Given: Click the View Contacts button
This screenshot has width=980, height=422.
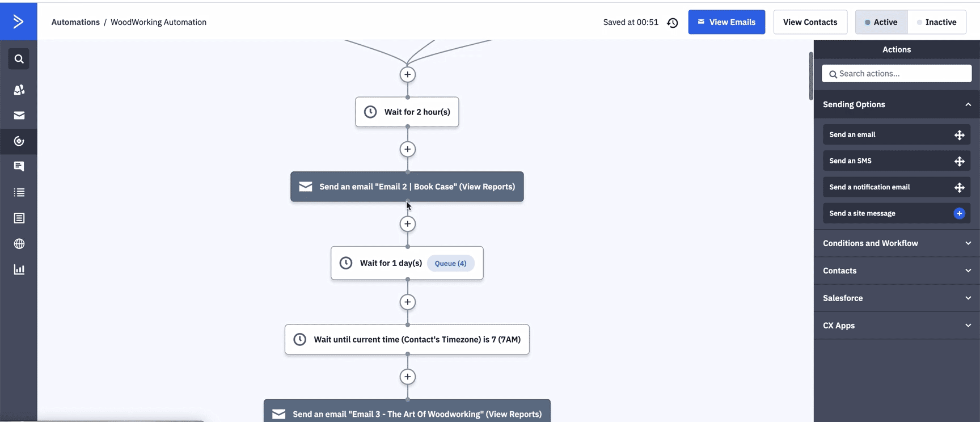Looking at the screenshot, I should (810, 22).
